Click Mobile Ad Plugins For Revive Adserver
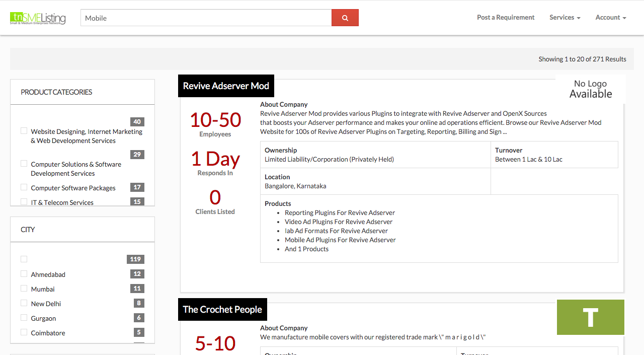644x355 pixels. pyautogui.click(x=340, y=240)
